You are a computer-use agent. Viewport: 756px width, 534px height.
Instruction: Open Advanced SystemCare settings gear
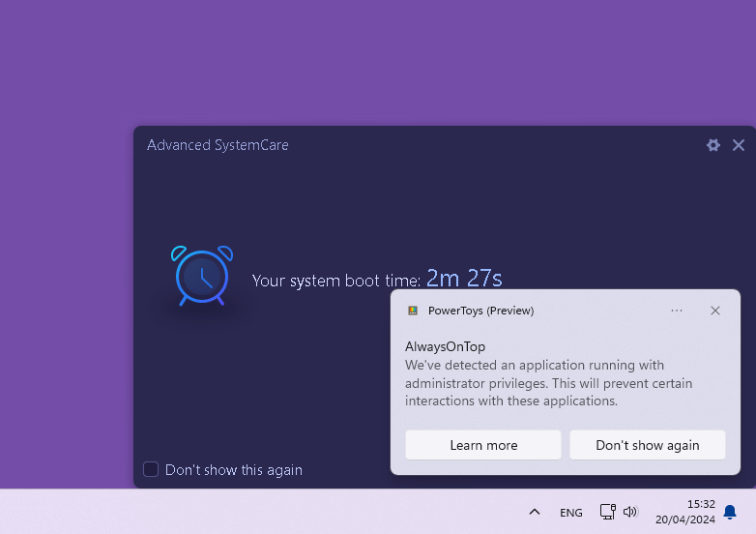(x=713, y=145)
